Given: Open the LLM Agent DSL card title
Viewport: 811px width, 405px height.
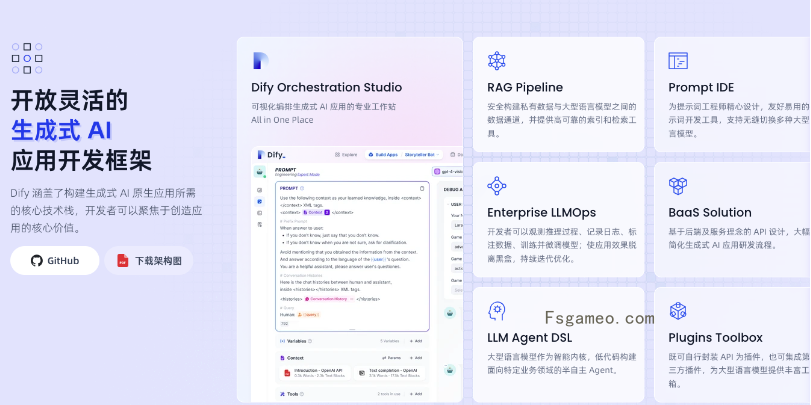Looking at the screenshot, I should pos(530,338).
